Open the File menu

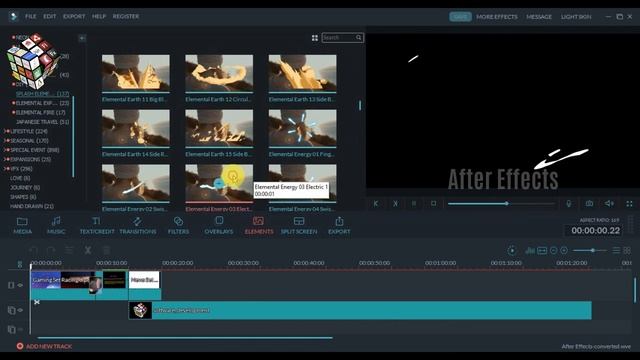tap(31, 16)
